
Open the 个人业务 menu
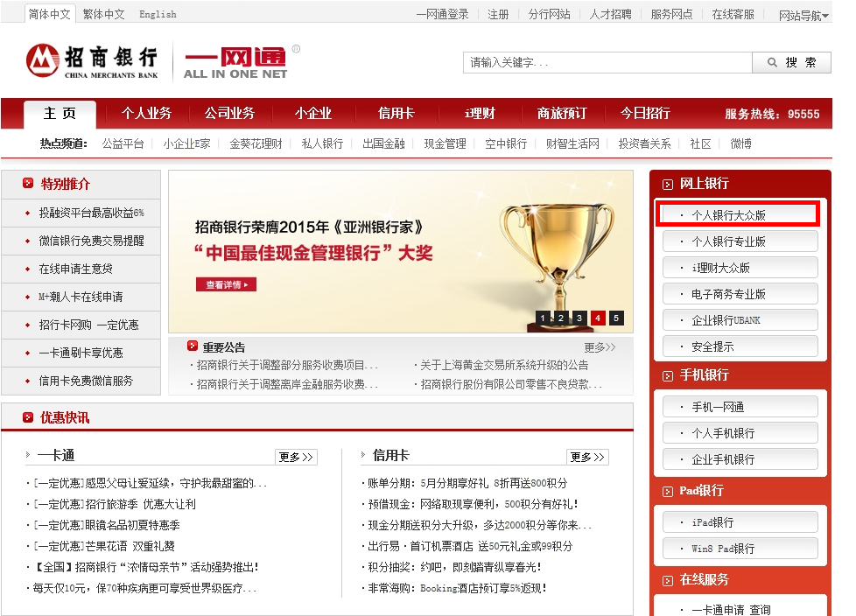point(146,113)
